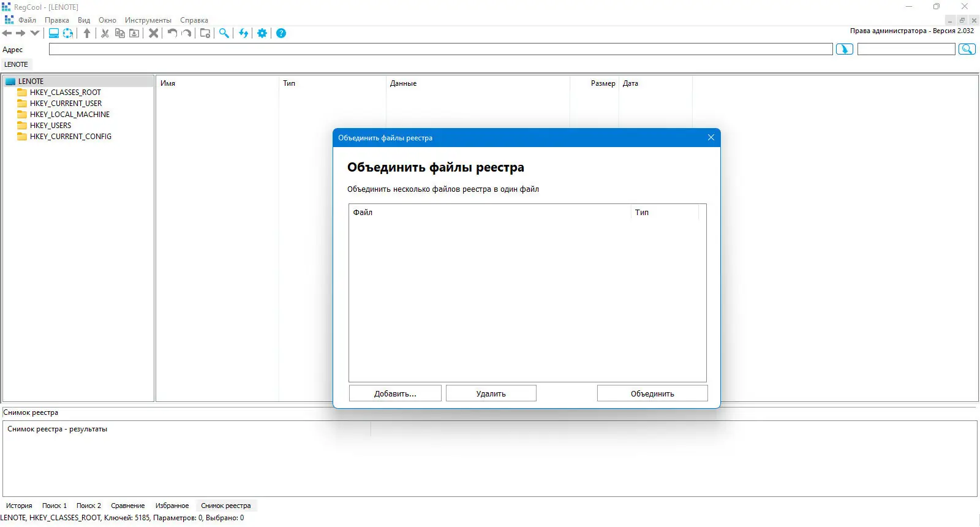This screenshot has width=980, height=527.
Task: Click the Объединить button
Action: coord(652,393)
